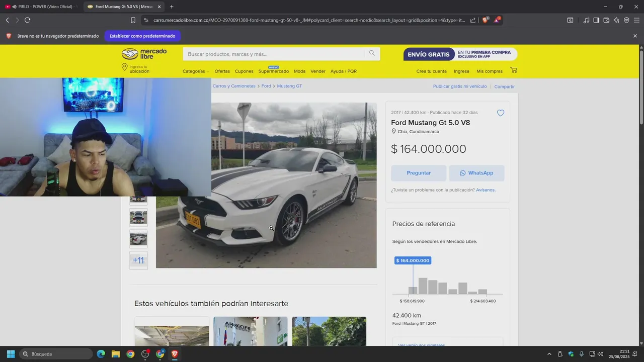Click Publicar gratis mi vehículo link
This screenshot has width=644, height=362.
coord(460,86)
